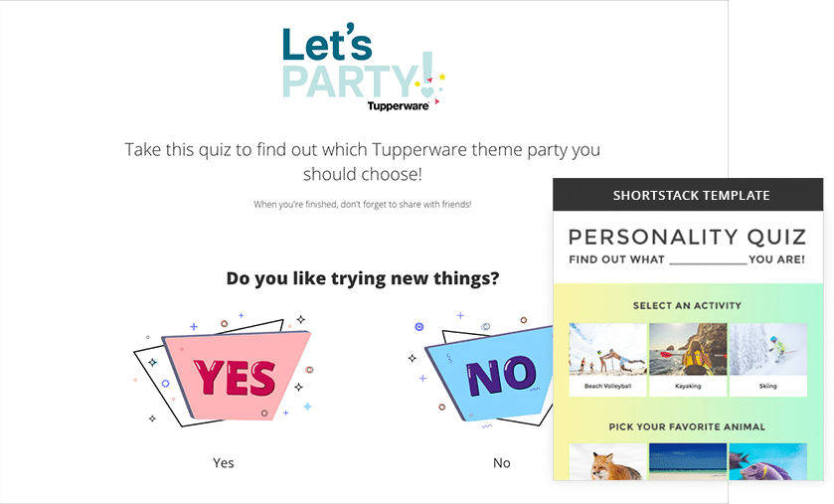Click the "Skiing" caption

[x=767, y=386]
